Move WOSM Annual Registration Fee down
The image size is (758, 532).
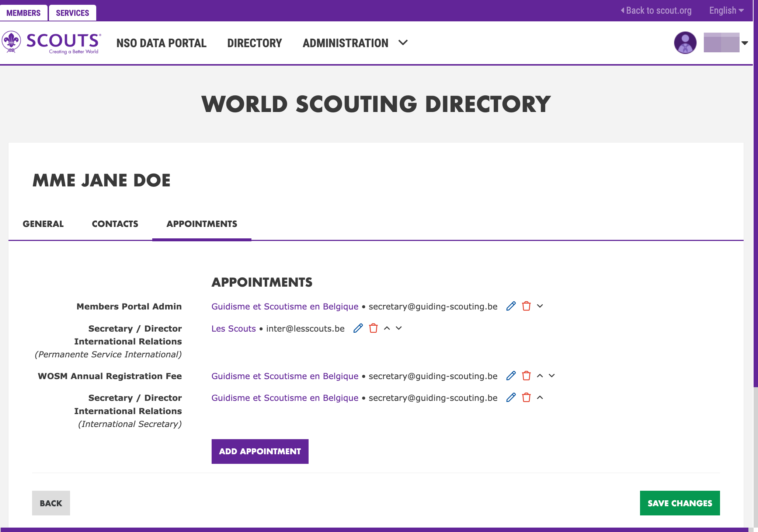coord(552,376)
